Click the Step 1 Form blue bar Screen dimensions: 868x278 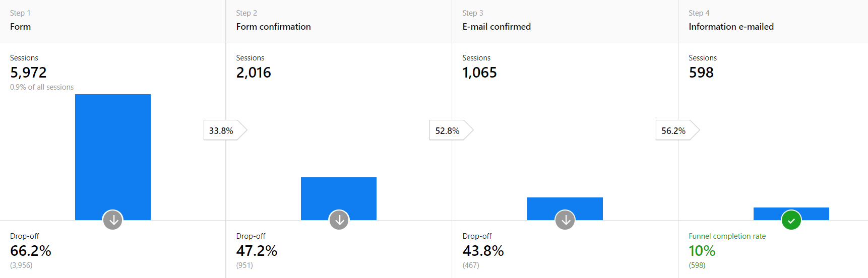pos(113,151)
